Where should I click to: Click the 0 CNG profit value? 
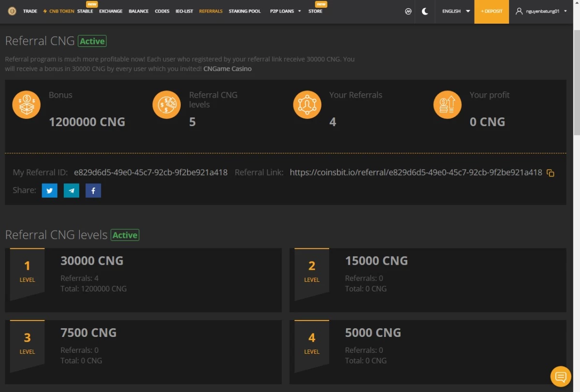coord(487,122)
